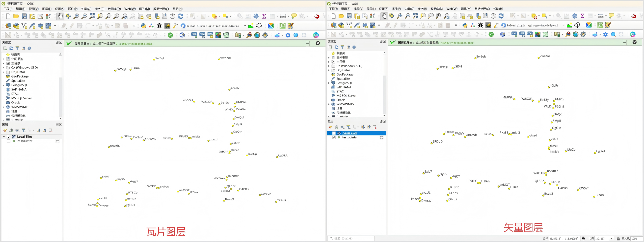Click the coordinate field in right status bar
This screenshot has height=242, width=644.
coord(564,239)
